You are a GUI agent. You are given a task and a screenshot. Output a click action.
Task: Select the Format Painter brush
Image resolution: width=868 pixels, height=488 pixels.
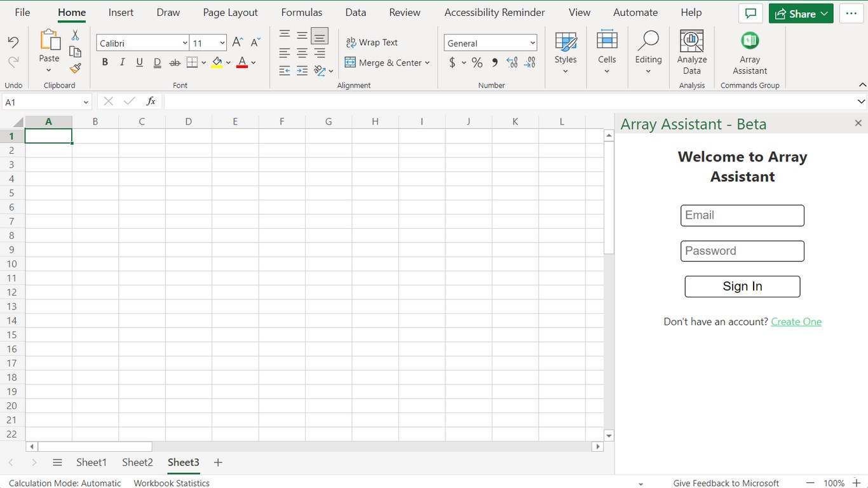[75, 68]
